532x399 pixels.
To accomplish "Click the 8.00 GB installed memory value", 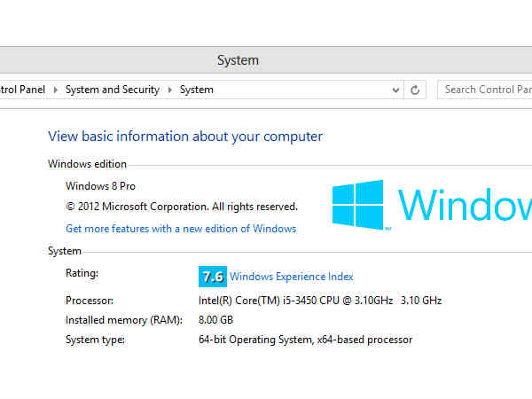I will (x=216, y=320).
